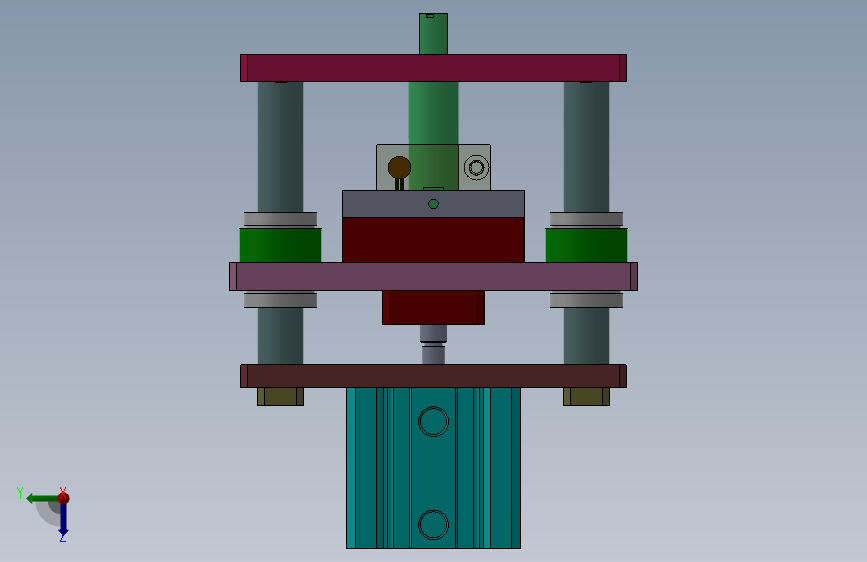
Task: Select the purple middle plate
Action: (x=434, y=277)
